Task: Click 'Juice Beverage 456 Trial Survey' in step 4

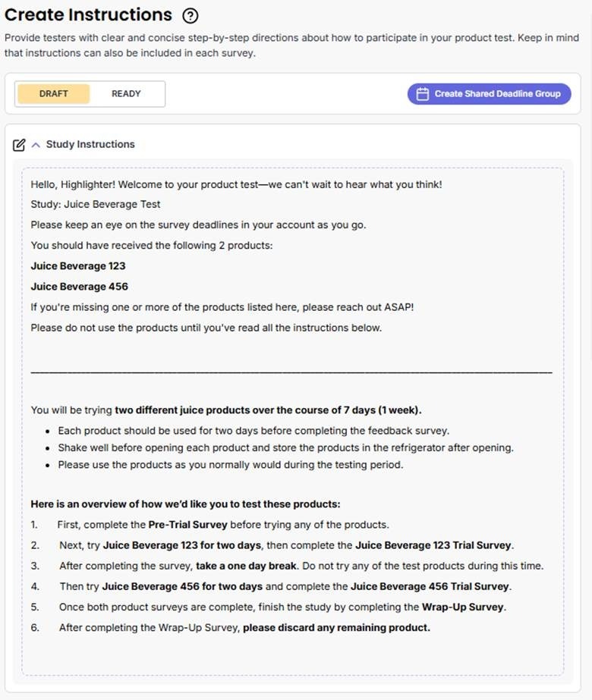Action: click(430, 586)
